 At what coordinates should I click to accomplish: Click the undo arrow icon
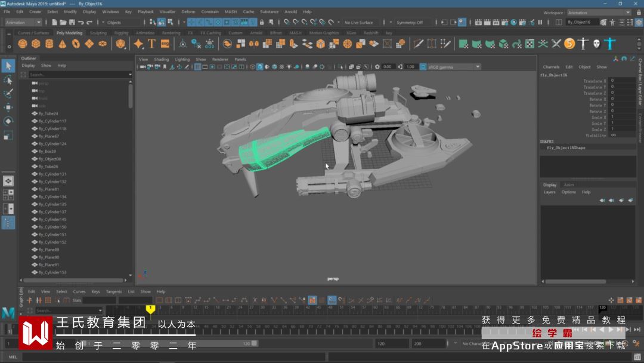(80, 22)
